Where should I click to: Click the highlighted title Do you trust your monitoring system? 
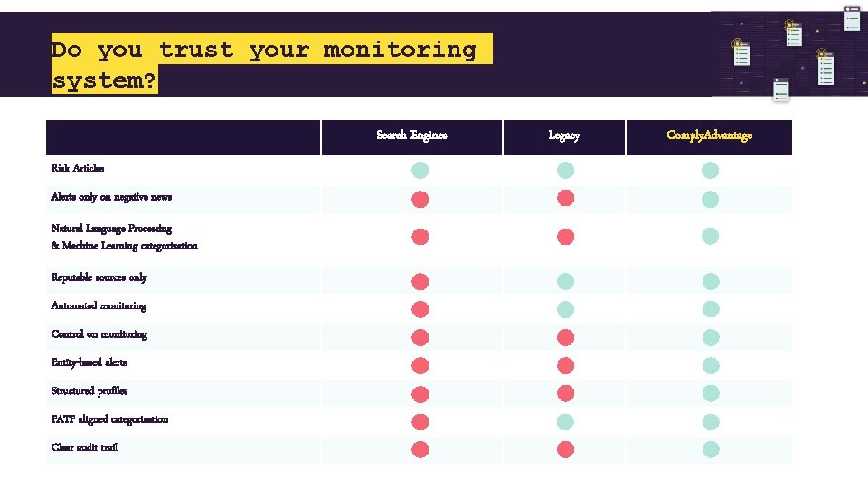pos(271,63)
